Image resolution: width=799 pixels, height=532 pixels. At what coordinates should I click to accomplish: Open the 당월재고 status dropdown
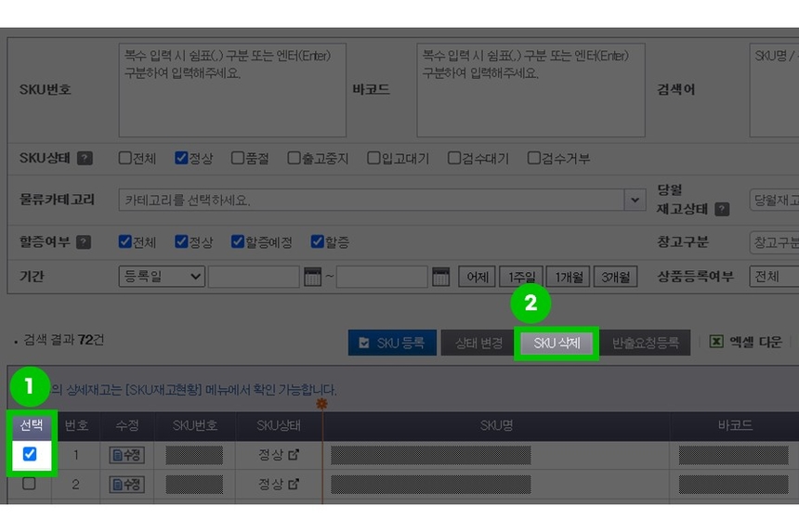(x=774, y=200)
